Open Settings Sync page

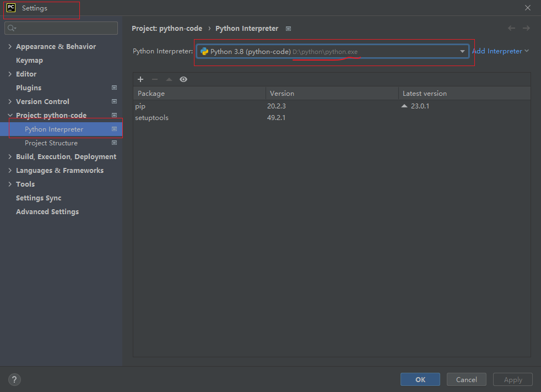coord(39,198)
